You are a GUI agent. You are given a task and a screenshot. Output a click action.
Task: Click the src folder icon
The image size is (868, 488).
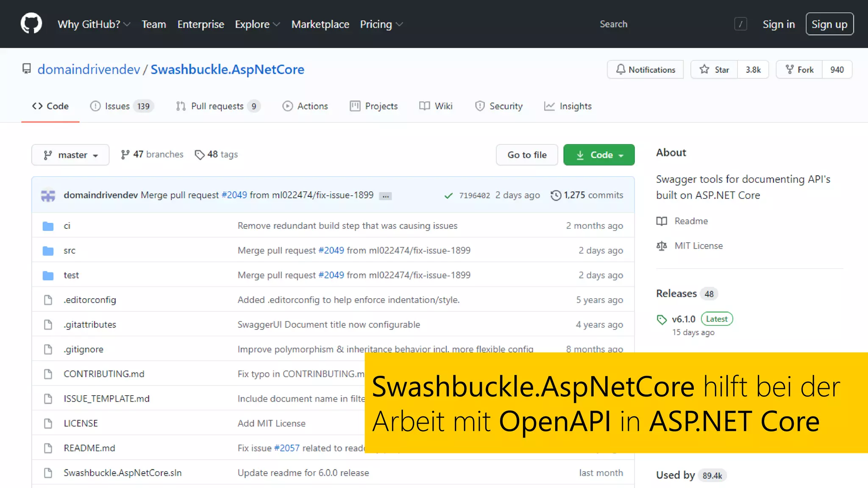(x=48, y=251)
